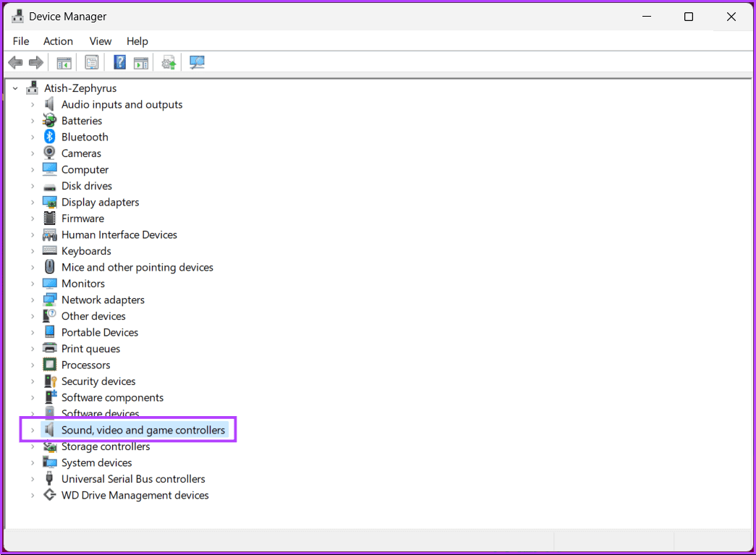
Task: Click the Forward navigation arrow
Action: click(36, 62)
